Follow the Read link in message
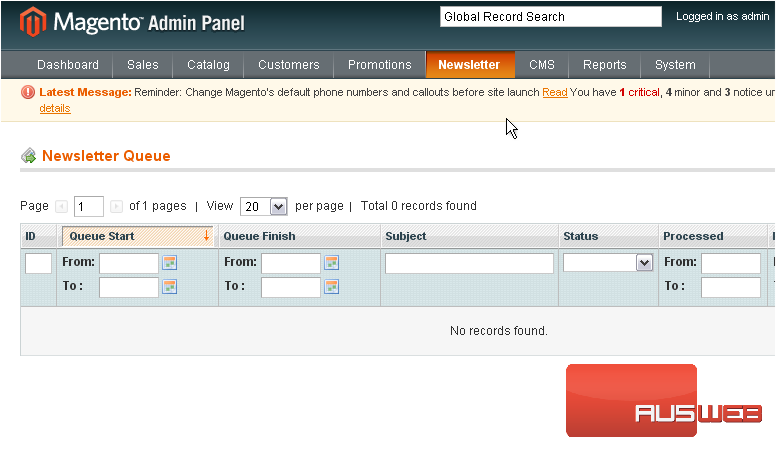This screenshot has width=776, height=450. [x=555, y=93]
